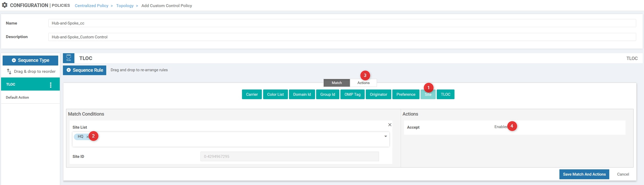Click the Accept Enabled action value
Image resolution: width=644 pixels, height=185 pixels.
[x=501, y=127]
